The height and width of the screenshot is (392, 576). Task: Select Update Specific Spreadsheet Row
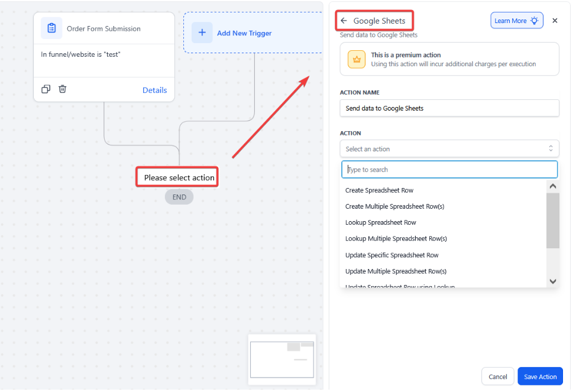point(391,255)
